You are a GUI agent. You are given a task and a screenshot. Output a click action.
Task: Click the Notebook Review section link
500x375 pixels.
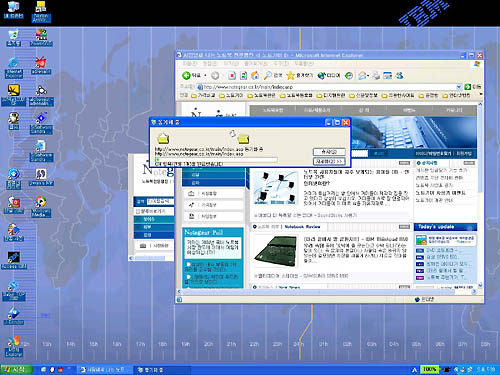point(302,227)
